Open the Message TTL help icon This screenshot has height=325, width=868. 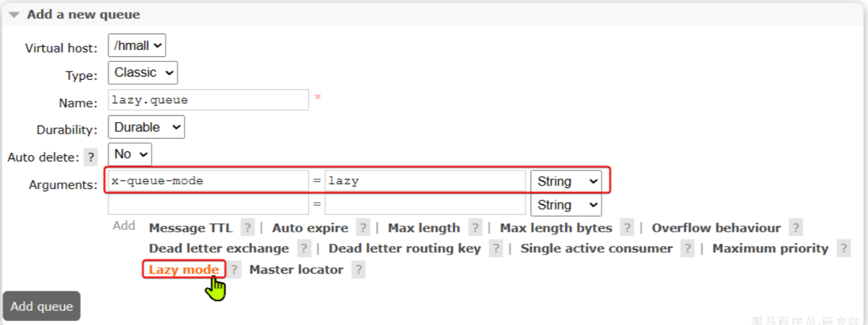tap(248, 228)
